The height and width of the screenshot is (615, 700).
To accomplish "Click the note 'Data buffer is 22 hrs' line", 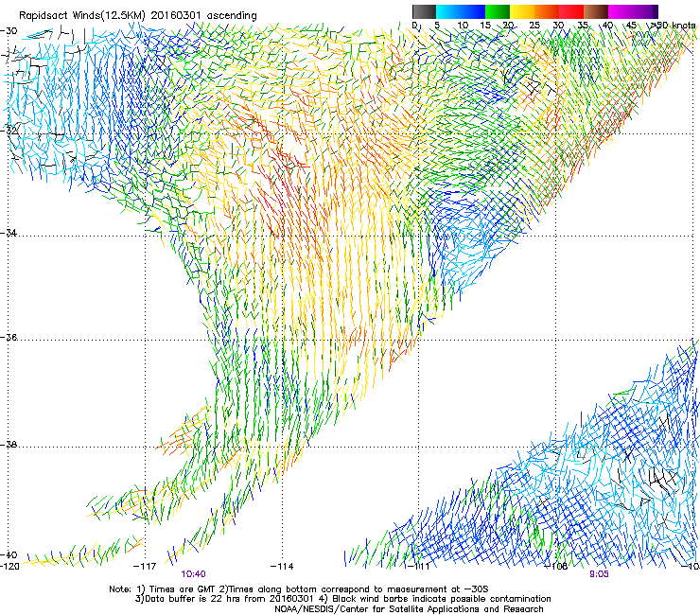I will (x=342, y=599).
